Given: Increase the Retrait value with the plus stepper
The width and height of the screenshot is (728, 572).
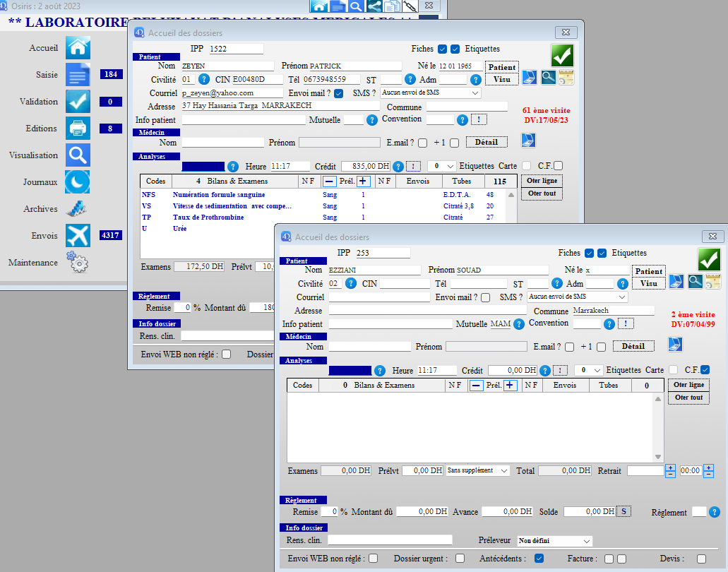Looking at the screenshot, I should tap(670, 467).
